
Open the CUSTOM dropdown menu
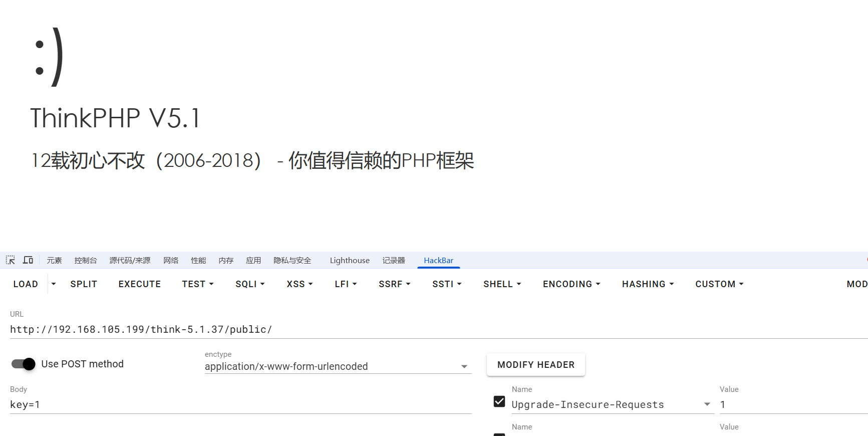[x=719, y=284]
